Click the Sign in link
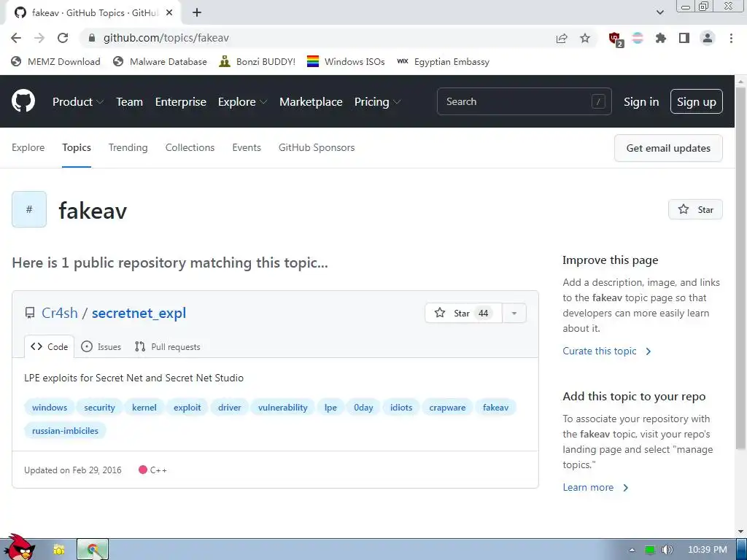 coord(641,102)
